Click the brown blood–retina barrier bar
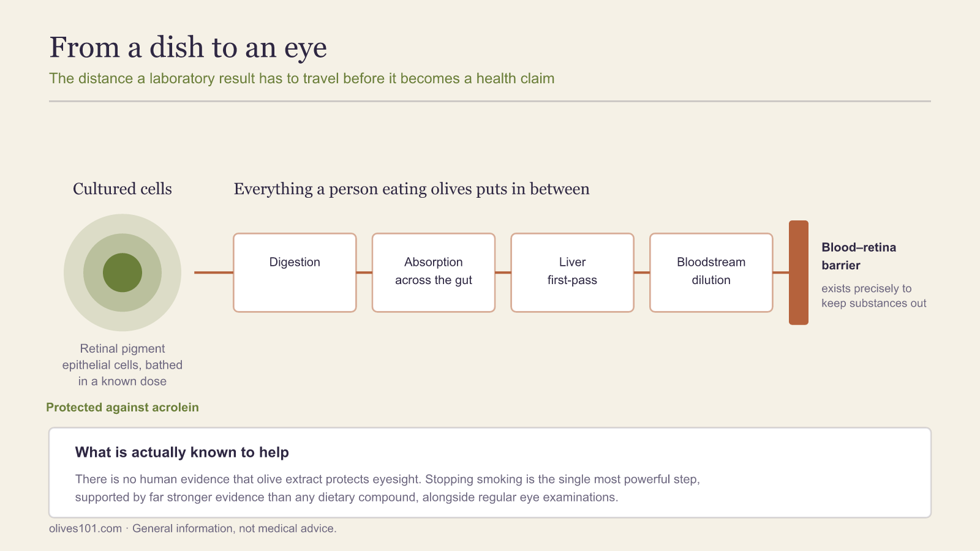 coord(799,272)
